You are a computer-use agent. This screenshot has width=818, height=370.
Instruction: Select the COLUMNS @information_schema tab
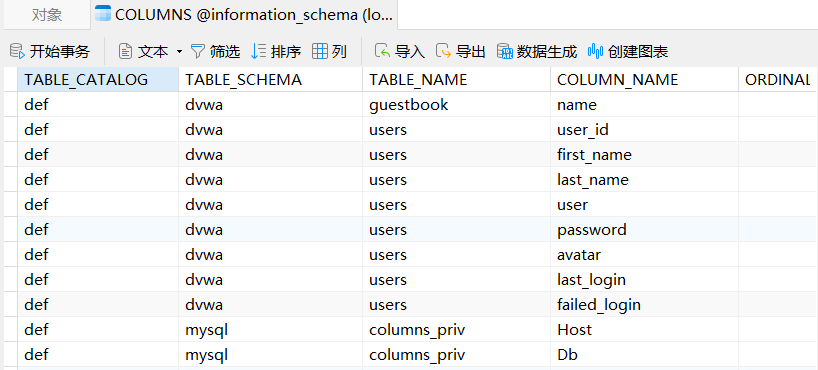click(244, 15)
